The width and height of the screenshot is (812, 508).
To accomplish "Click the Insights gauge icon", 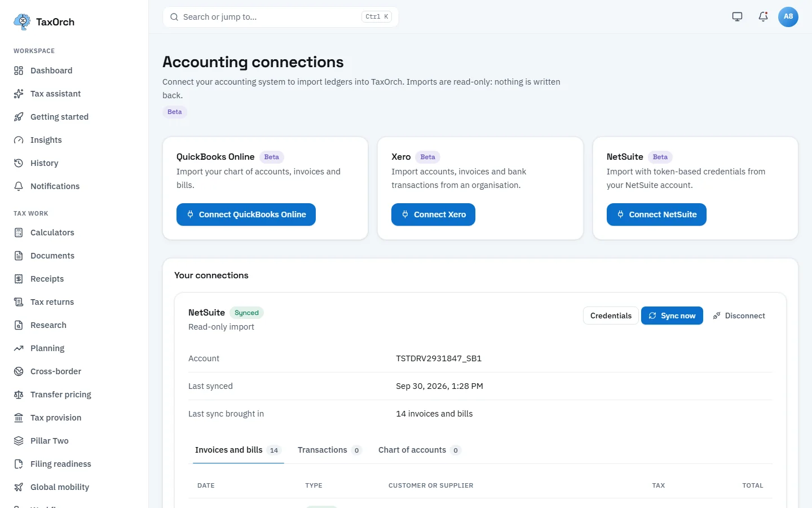I will tap(19, 140).
